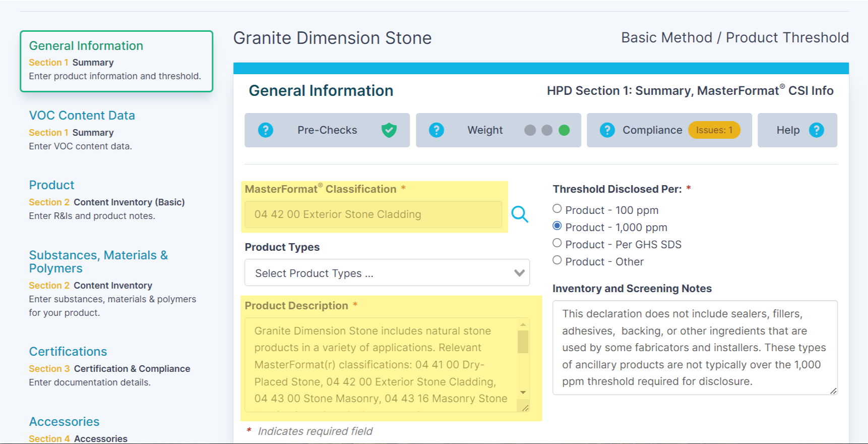Select Product - 100 ppm threshold
The height and width of the screenshot is (444, 868).
coord(557,209)
